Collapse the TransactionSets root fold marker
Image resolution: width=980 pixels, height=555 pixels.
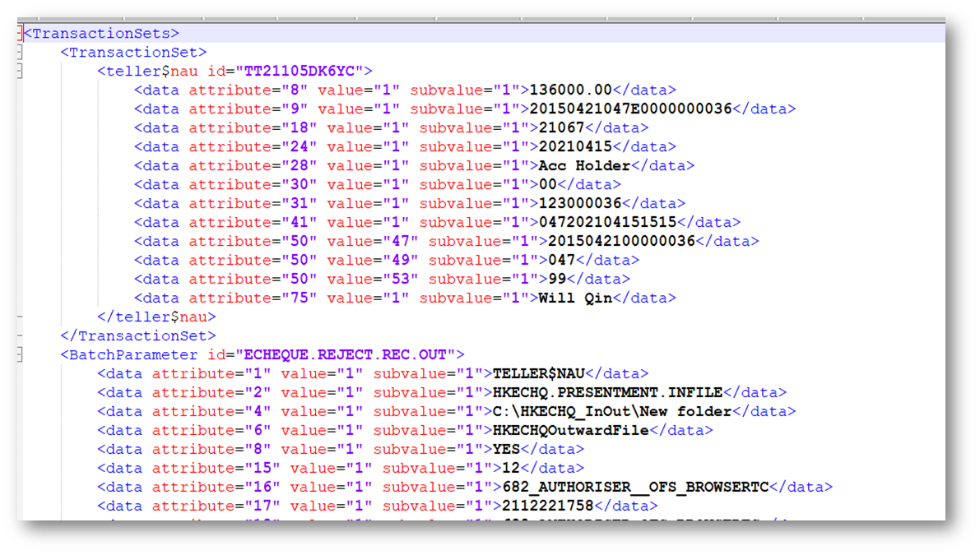tap(21, 34)
